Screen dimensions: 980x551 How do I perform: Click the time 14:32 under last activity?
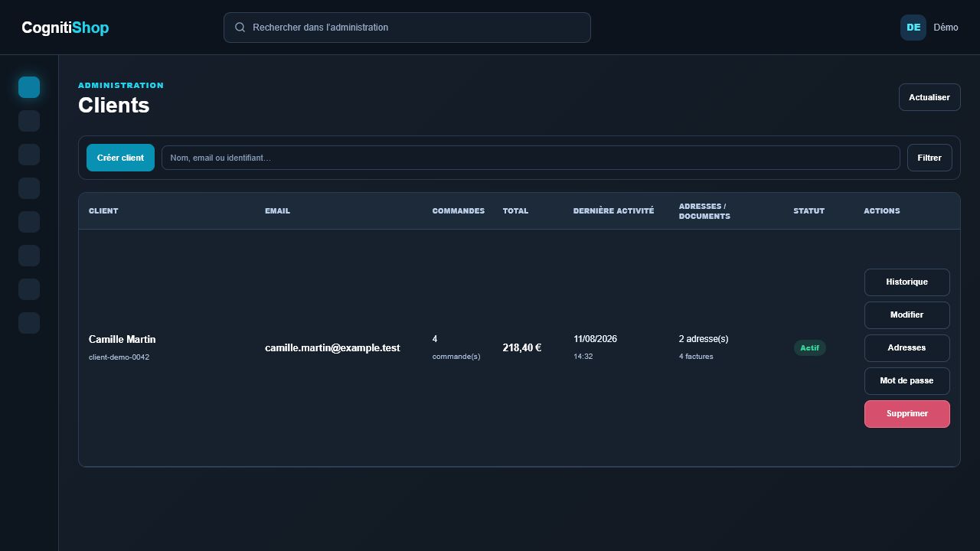tap(583, 357)
